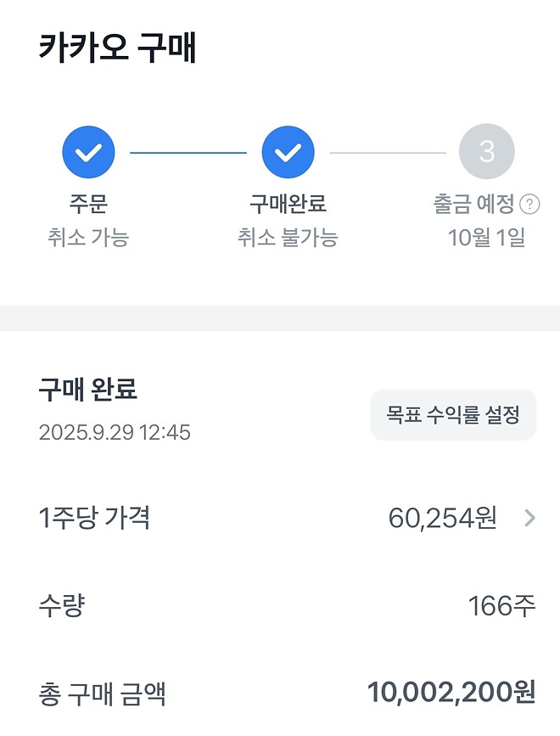Select the 취소 불가능 status label
This screenshot has height=736, width=560.
point(288,239)
